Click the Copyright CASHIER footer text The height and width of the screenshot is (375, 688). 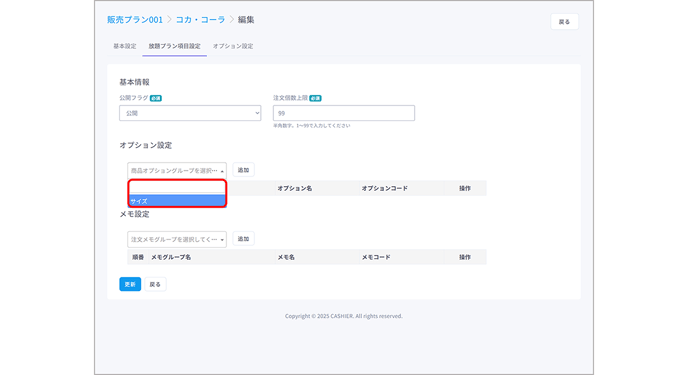344,316
